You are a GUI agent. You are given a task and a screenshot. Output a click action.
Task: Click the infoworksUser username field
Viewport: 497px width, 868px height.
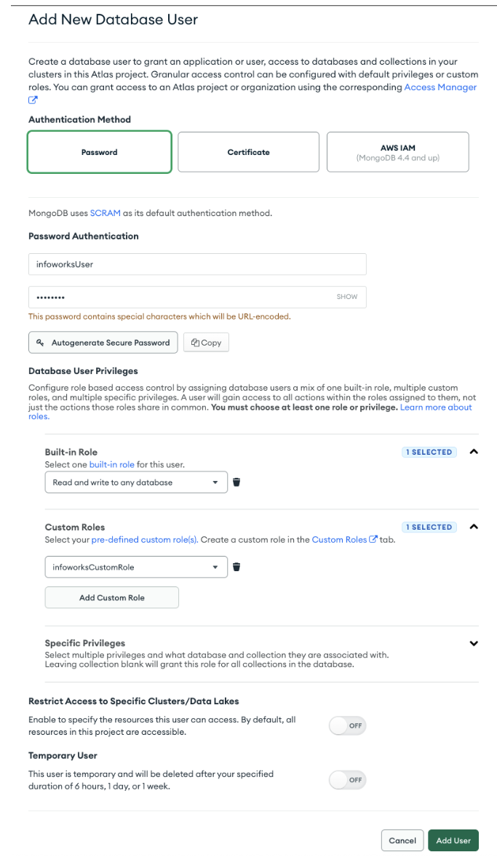click(197, 264)
